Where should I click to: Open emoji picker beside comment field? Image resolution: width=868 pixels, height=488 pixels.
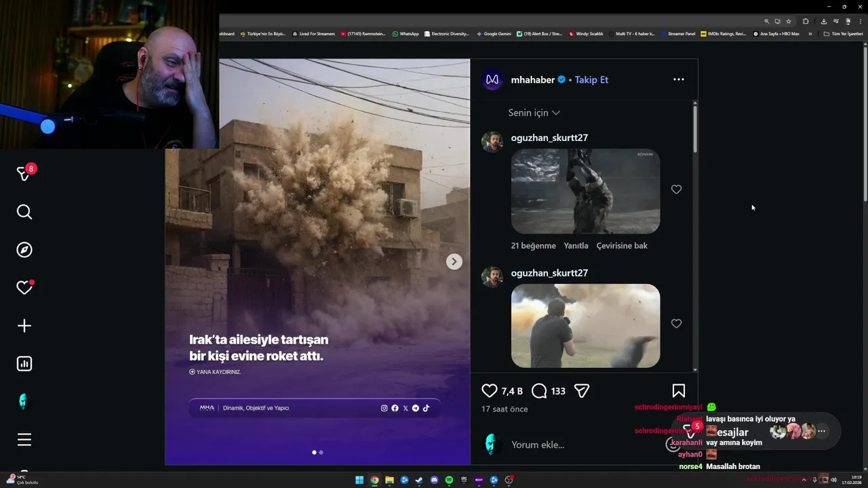tap(673, 445)
